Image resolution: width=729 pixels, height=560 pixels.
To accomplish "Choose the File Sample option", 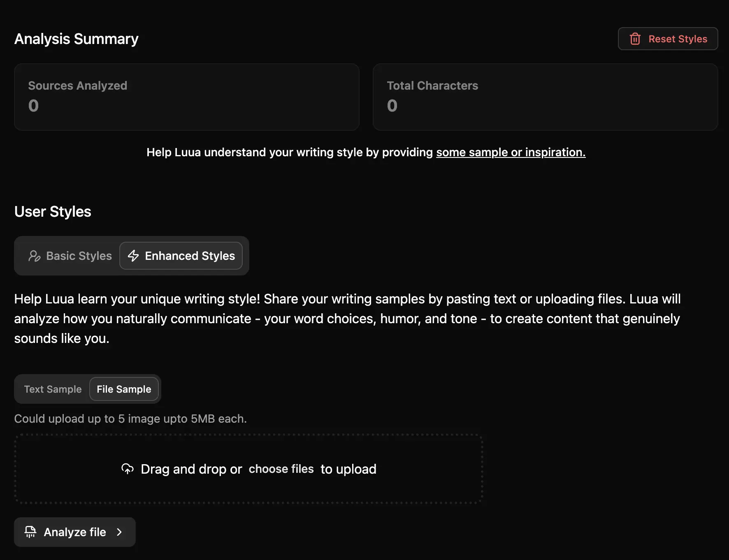I will pos(124,389).
